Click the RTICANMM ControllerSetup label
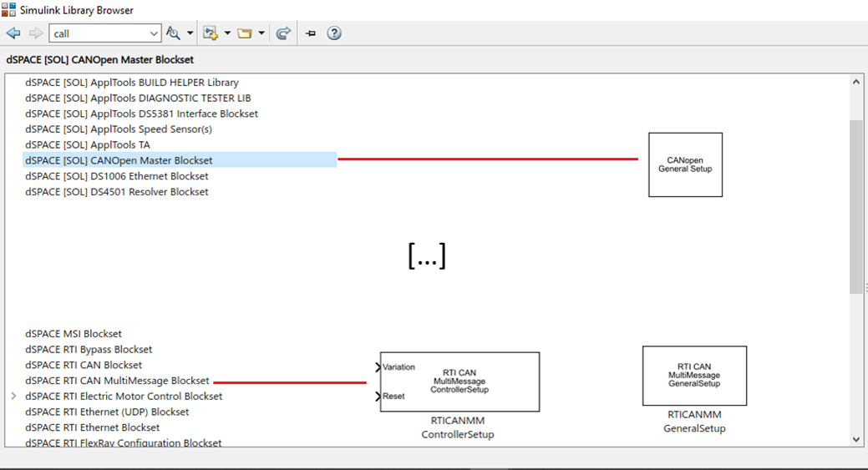Screen dimensions: 868x470 tap(457, 427)
